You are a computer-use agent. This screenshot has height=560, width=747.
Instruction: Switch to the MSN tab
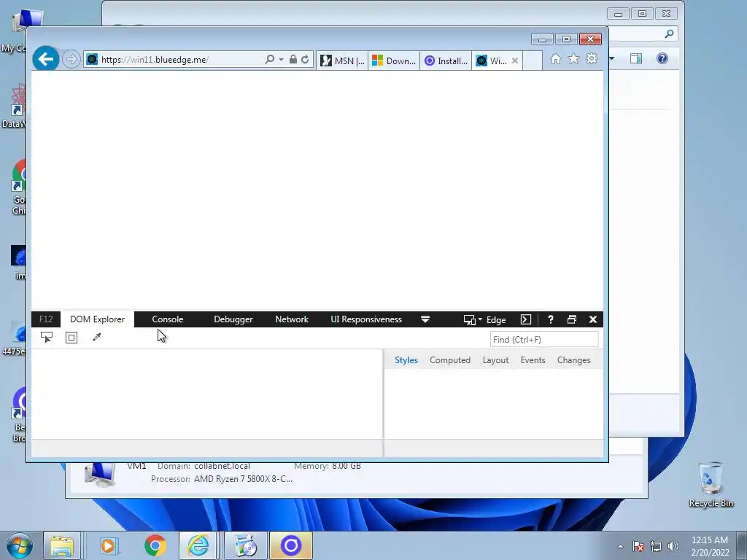point(342,61)
